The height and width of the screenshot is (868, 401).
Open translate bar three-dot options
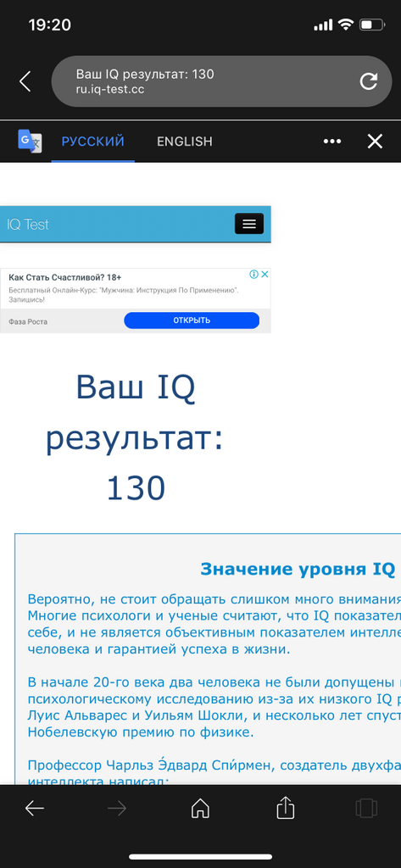pos(332,142)
